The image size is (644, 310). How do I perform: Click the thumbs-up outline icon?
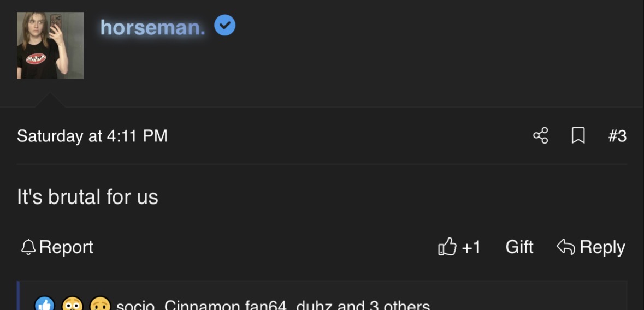pos(447,246)
